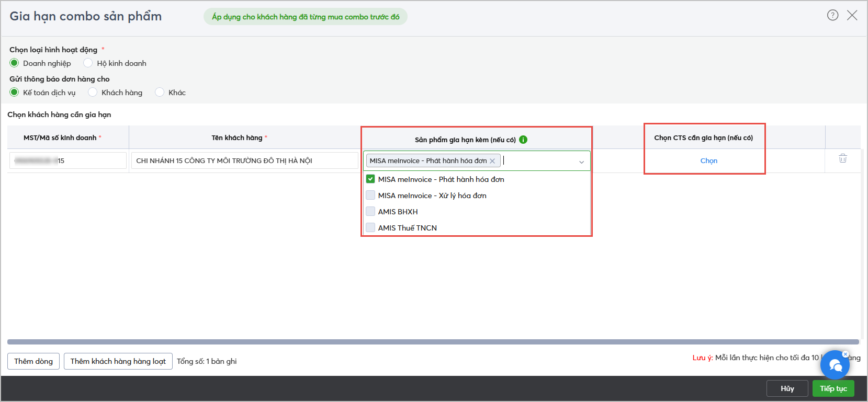Check MISA meInvoice - Xử lý hóa đơn

coord(370,196)
